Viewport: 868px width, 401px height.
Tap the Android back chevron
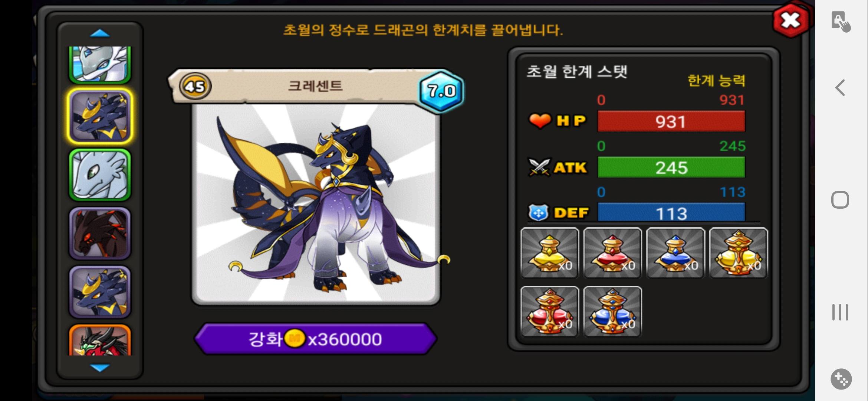coord(840,88)
